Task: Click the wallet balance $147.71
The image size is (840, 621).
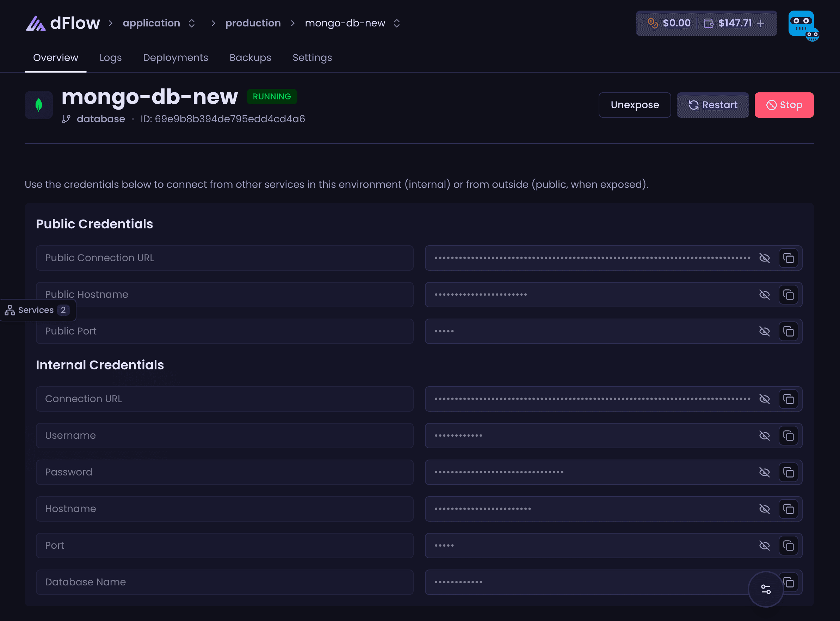Action: click(735, 23)
